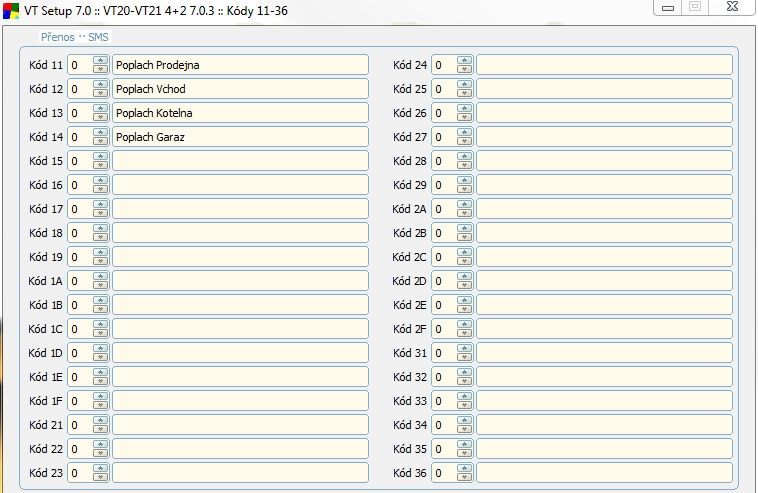The image size is (758, 493).
Task: Decrease Kód 31 value with down arrow
Action: [x=464, y=357]
